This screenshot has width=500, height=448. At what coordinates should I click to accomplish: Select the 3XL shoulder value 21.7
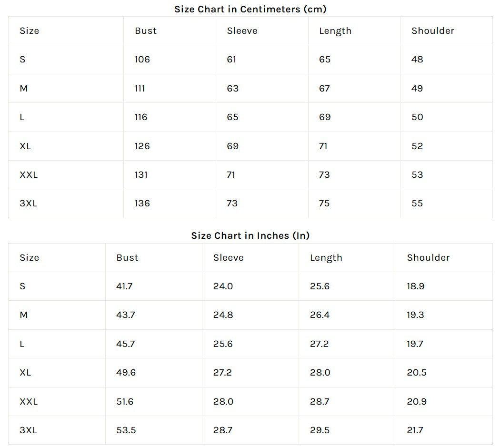point(415,430)
